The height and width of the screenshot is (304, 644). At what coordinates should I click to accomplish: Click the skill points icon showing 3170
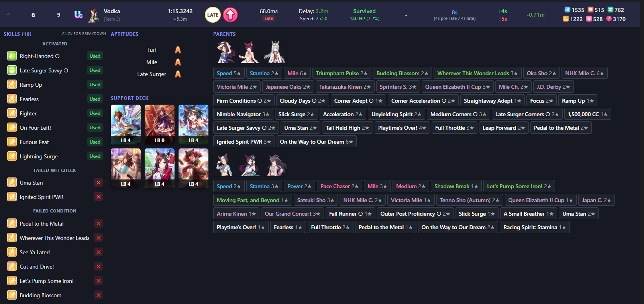tap(609, 19)
